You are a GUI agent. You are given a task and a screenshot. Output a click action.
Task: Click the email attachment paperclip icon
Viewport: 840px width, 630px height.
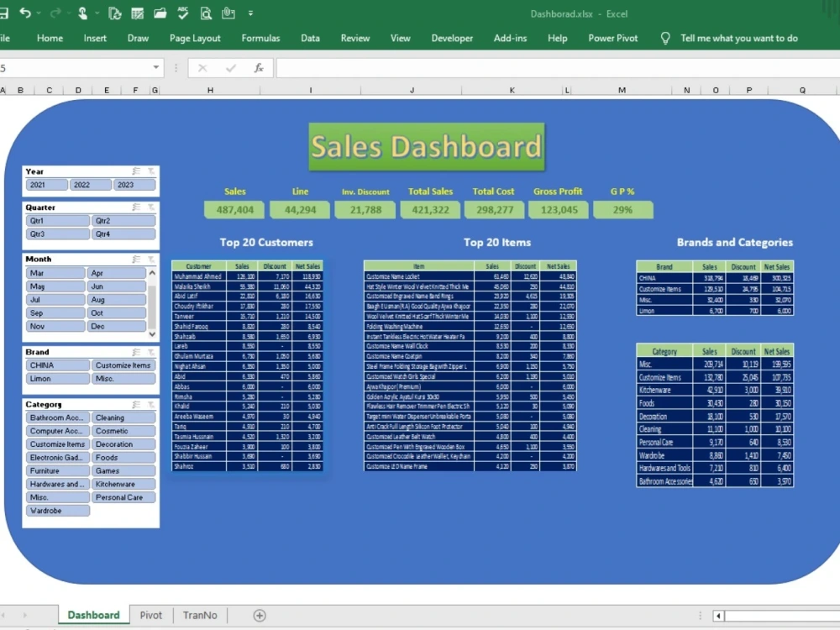pyautogui.click(x=228, y=13)
